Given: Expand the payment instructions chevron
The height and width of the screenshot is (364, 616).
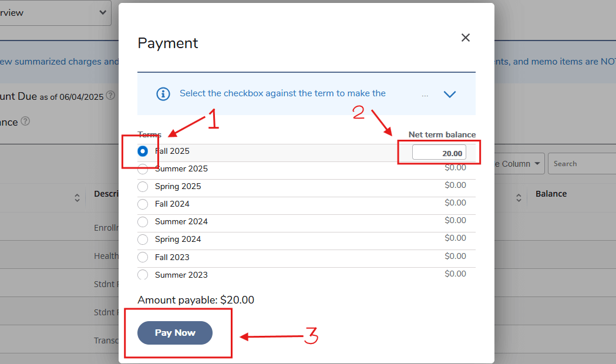Looking at the screenshot, I should click(450, 94).
